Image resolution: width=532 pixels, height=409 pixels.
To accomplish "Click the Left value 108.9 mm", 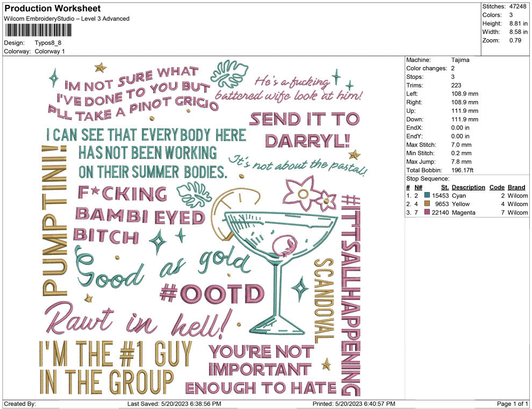I will click(464, 94).
